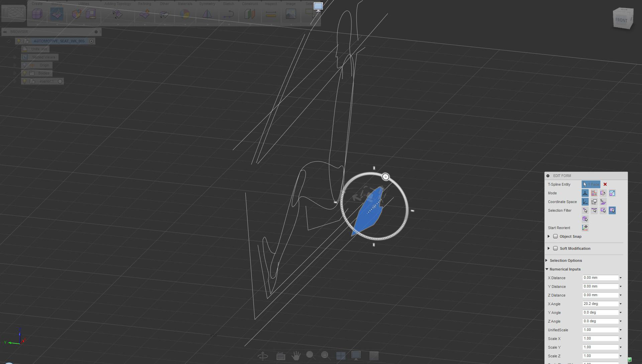This screenshot has height=364, width=642.
Task: Click the Start Reorient icon
Action: (x=585, y=228)
